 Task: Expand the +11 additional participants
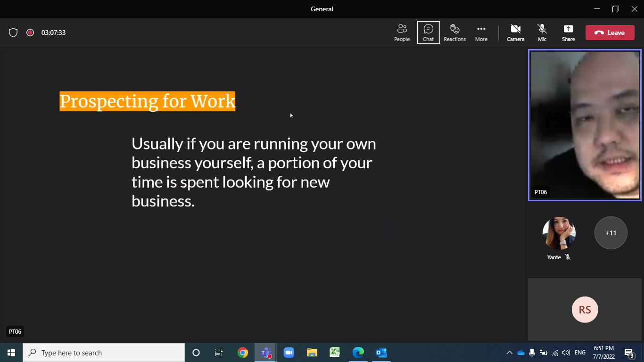point(611,233)
